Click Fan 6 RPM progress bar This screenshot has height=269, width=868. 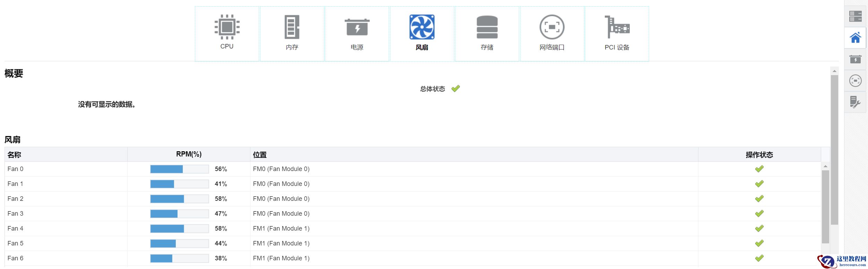tap(179, 258)
